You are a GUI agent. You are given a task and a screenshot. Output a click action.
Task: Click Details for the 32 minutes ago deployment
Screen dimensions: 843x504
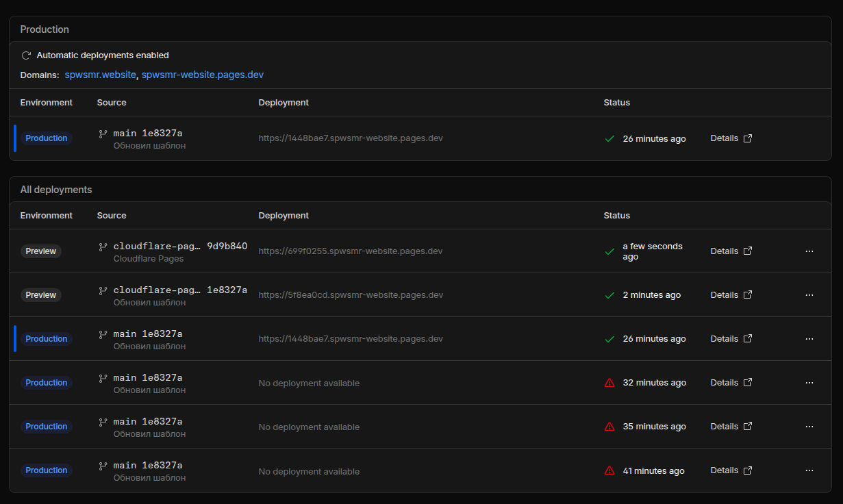tap(725, 383)
